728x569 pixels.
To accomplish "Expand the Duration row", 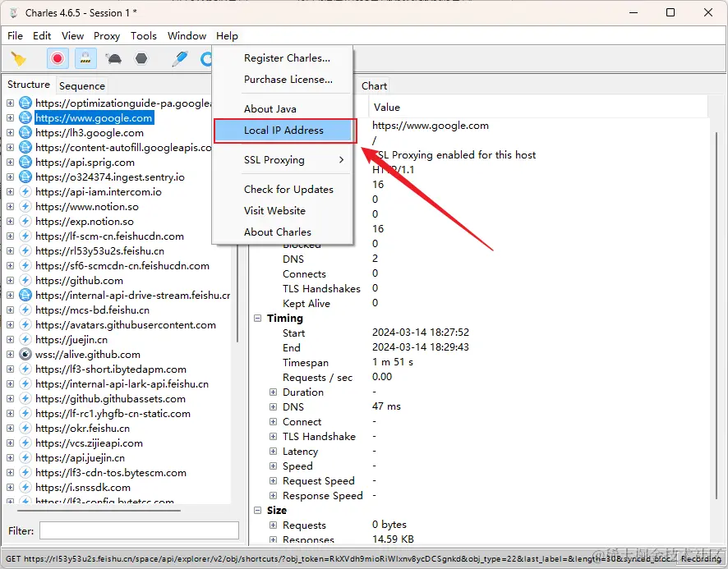I will click(273, 392).
